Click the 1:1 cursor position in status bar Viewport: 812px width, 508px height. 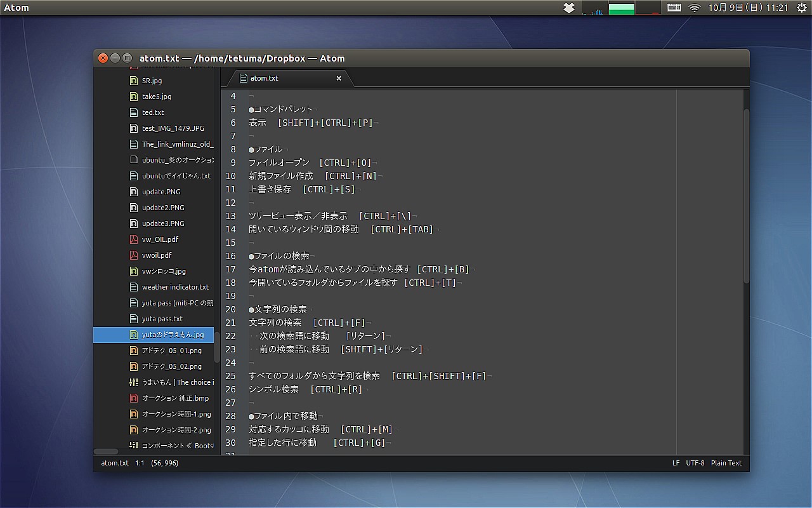pos(140,463)
